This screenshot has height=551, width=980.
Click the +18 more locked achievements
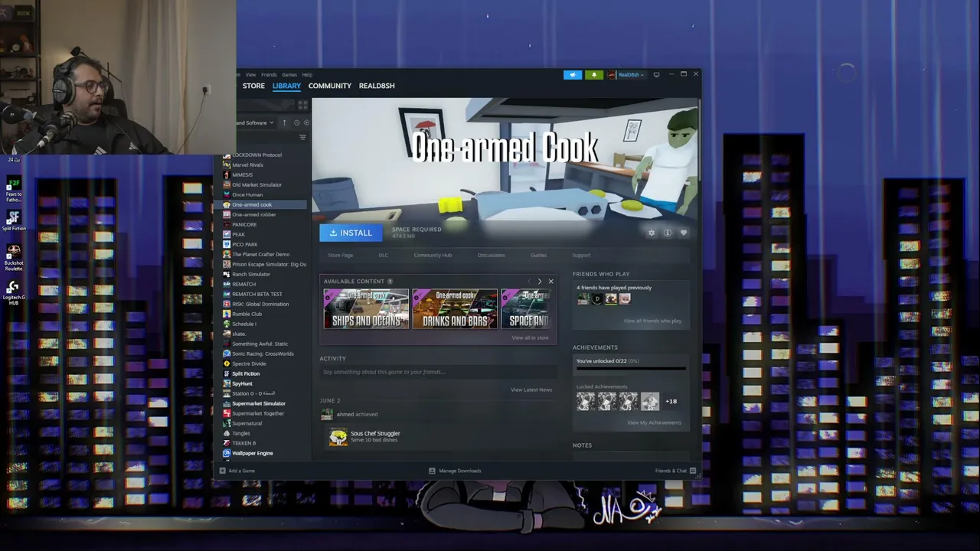click(x=671, y=401)
